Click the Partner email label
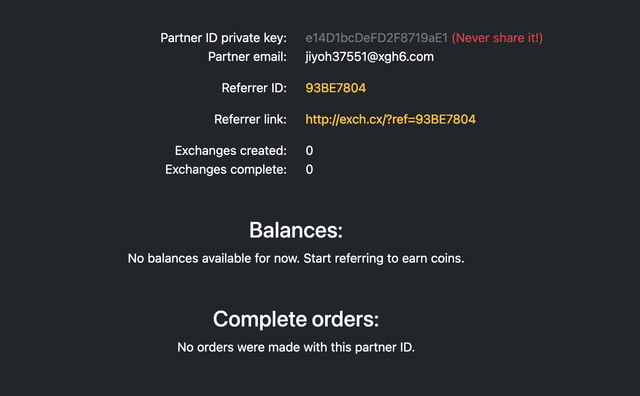Viewport: 640px width, 396px height. pyautogui.click(x=247, y=57)
